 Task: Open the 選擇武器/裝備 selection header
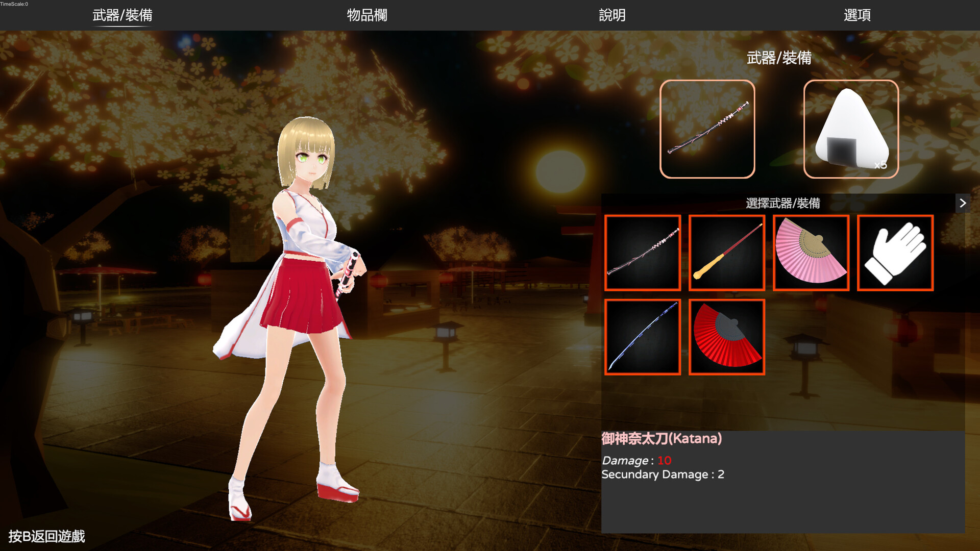coord(783,203)
